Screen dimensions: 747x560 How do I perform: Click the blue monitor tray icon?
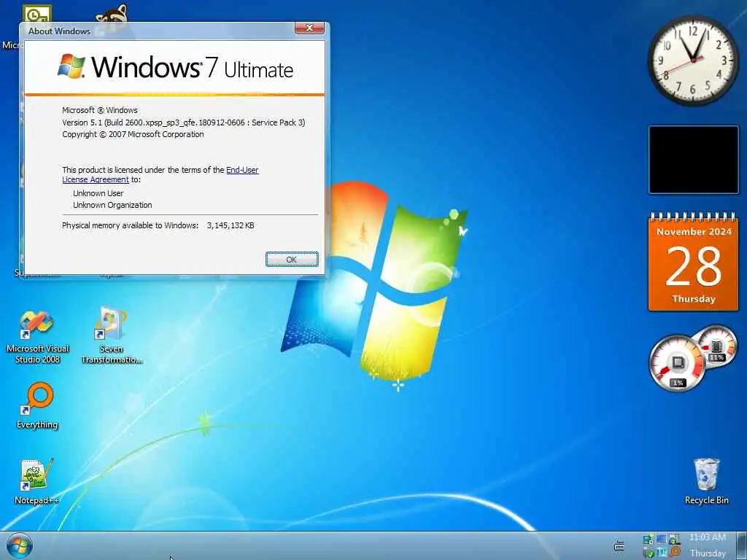tap(661, 539)
